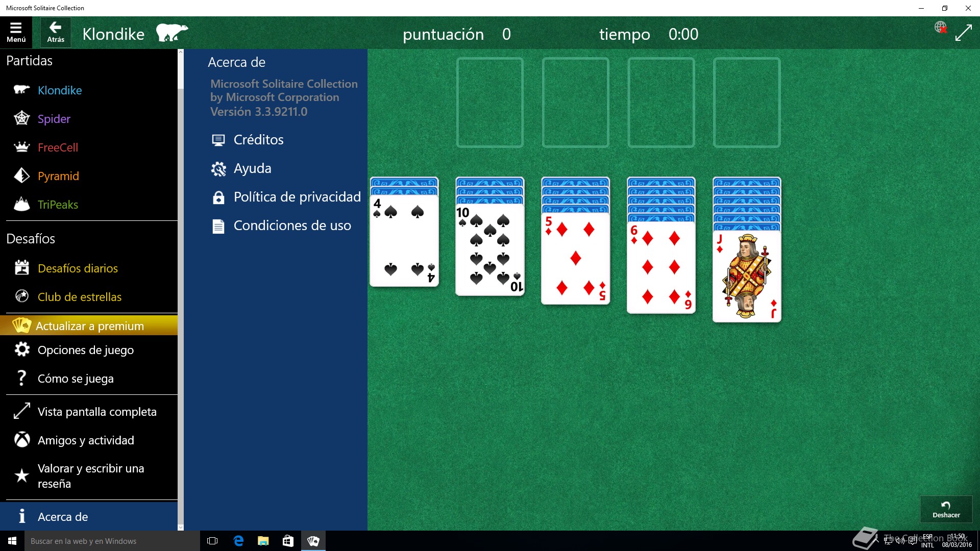This screenshot has width=980, height=551.
Task: Click the 4 of spades card
Action: click(x=404, y=240)
